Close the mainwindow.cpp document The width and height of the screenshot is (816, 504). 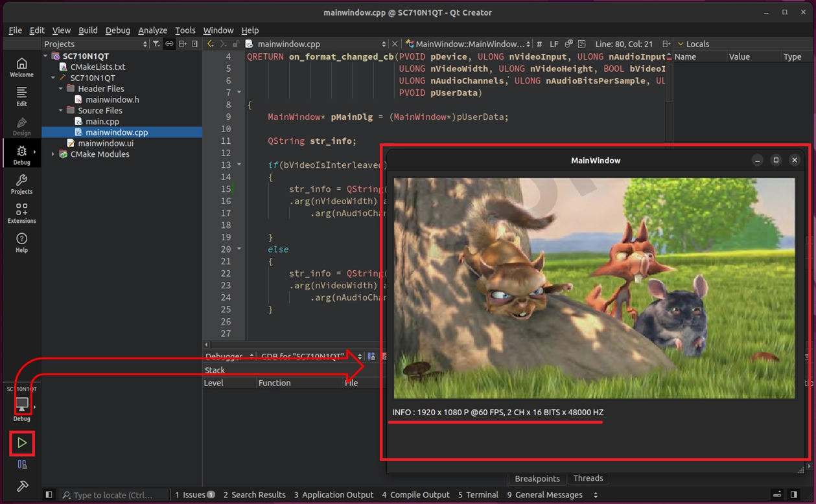pyautogui.click(x=395, y=44)
